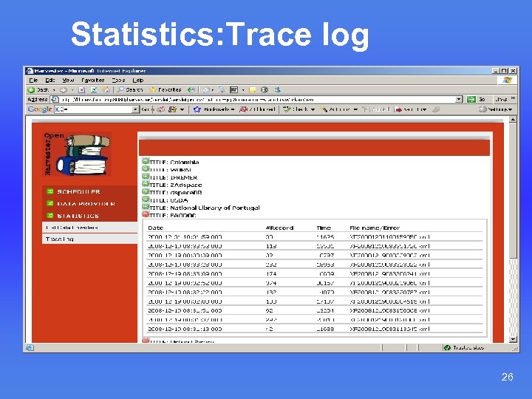This screenshot has width=532, height=399.
Task: Open the Google search box dropdown arrow
Action: [x=135, y=109]
